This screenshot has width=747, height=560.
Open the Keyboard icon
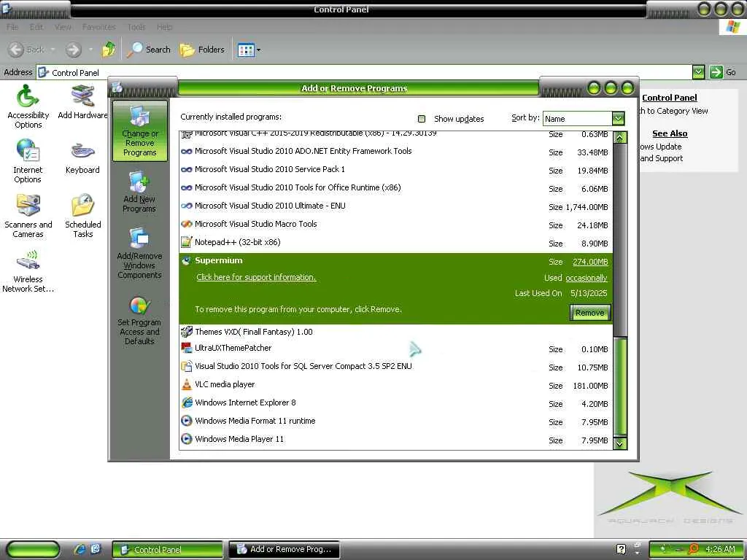(x=82, y=157)
